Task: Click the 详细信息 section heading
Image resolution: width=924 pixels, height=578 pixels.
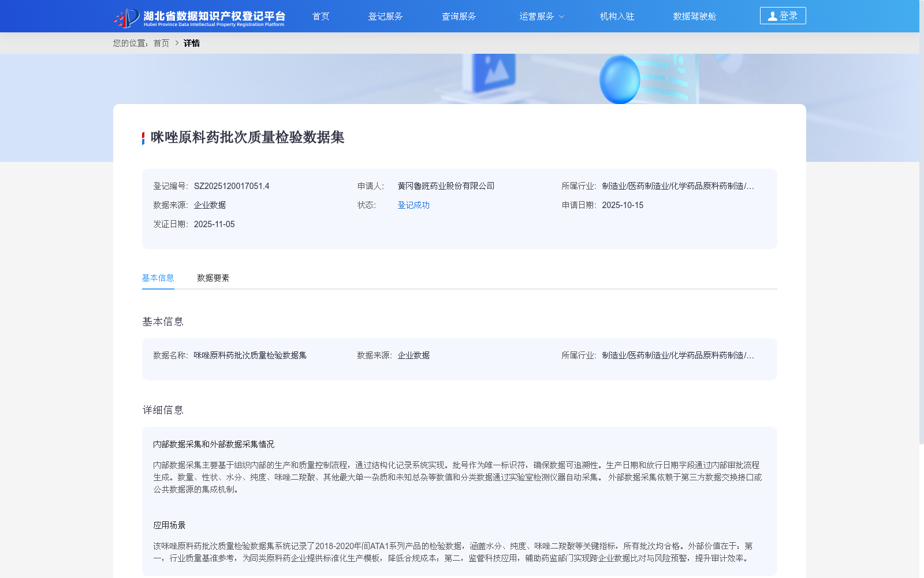Action: point(163,410)
